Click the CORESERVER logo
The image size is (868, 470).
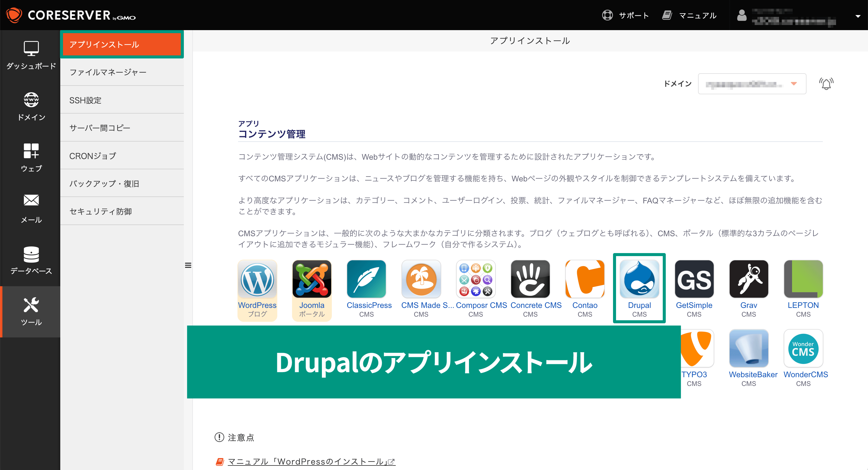pos(71,15)
